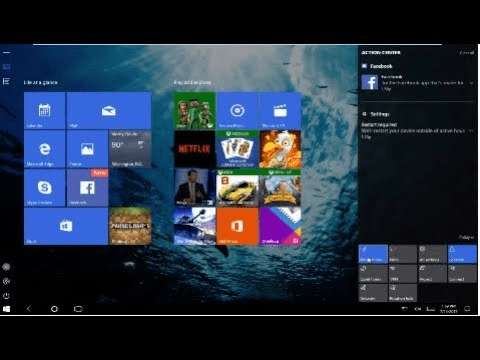
Task: Open the user account icon
Action: [x=6, y=267]
